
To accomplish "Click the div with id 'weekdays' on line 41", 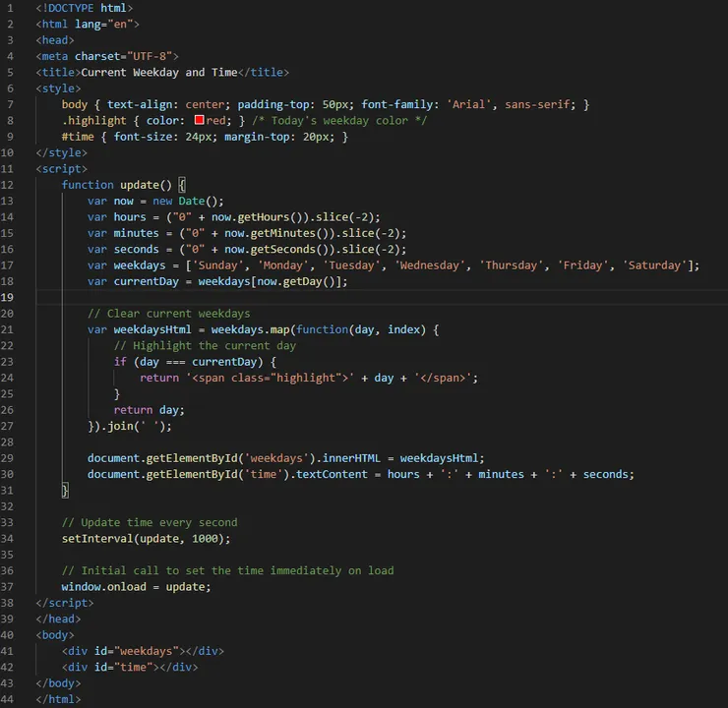I will 143,651.
